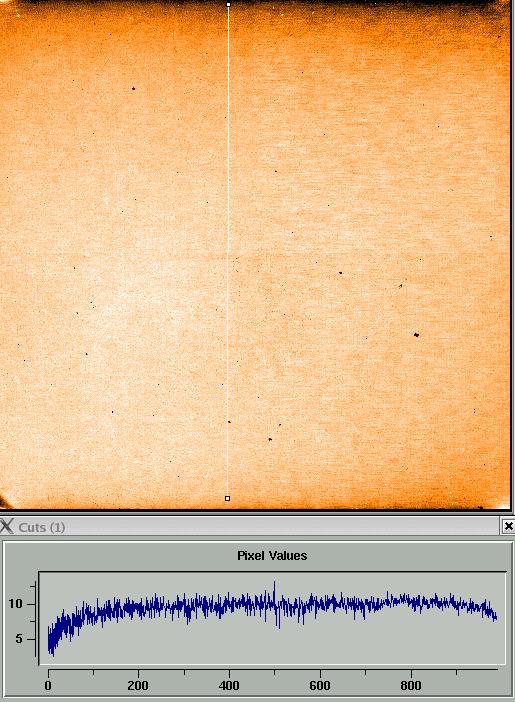This screenshot has width=515, height=702.
Task: Click the 0 label on the x-axis
Action: click(x=48, y=685)
